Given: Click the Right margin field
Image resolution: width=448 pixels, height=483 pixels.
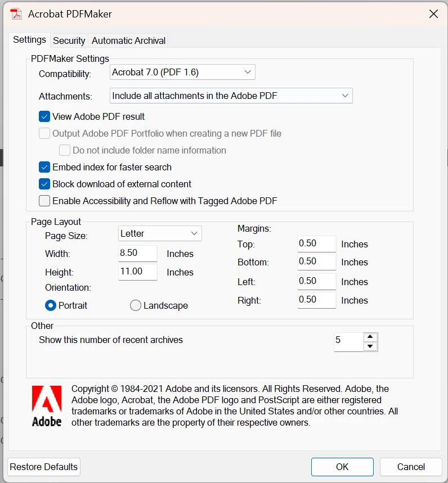Looking at the screenshot, I should (317, 300).
